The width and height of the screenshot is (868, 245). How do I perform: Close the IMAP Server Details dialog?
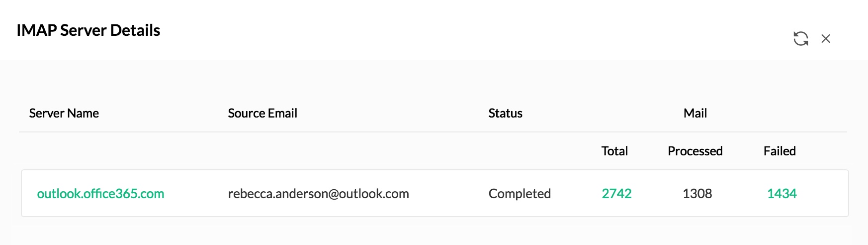826,38
